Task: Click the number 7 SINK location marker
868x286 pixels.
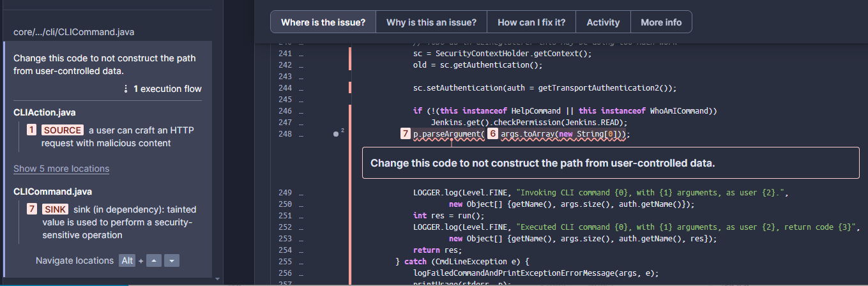Action: click(x=31, y=209)
